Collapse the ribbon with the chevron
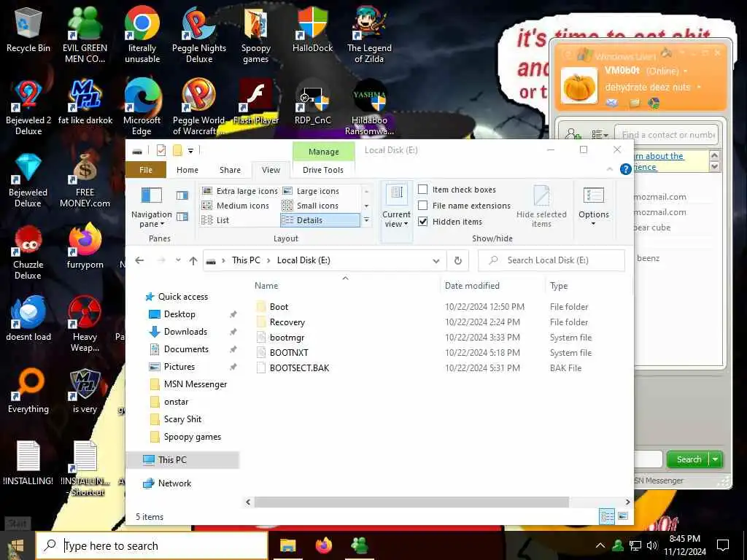This screenshot has width=747, height=560. pos(610,169)
